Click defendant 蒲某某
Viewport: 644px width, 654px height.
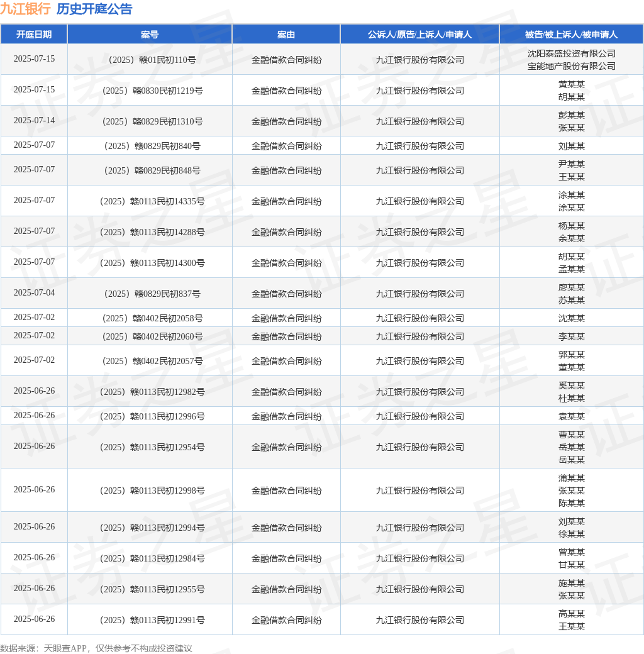coord(572,479)
